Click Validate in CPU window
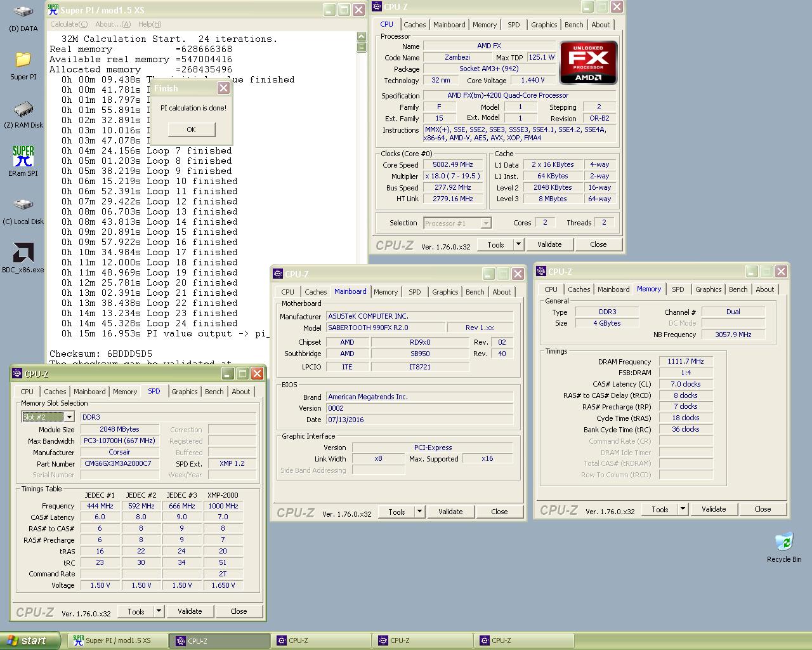812x650 pixels. (x=549, y=244)
